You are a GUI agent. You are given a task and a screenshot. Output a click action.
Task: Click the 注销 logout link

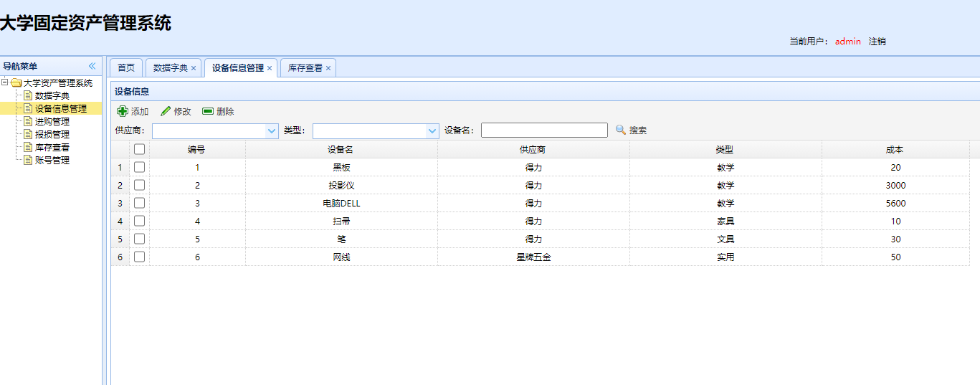pos(877,42)
